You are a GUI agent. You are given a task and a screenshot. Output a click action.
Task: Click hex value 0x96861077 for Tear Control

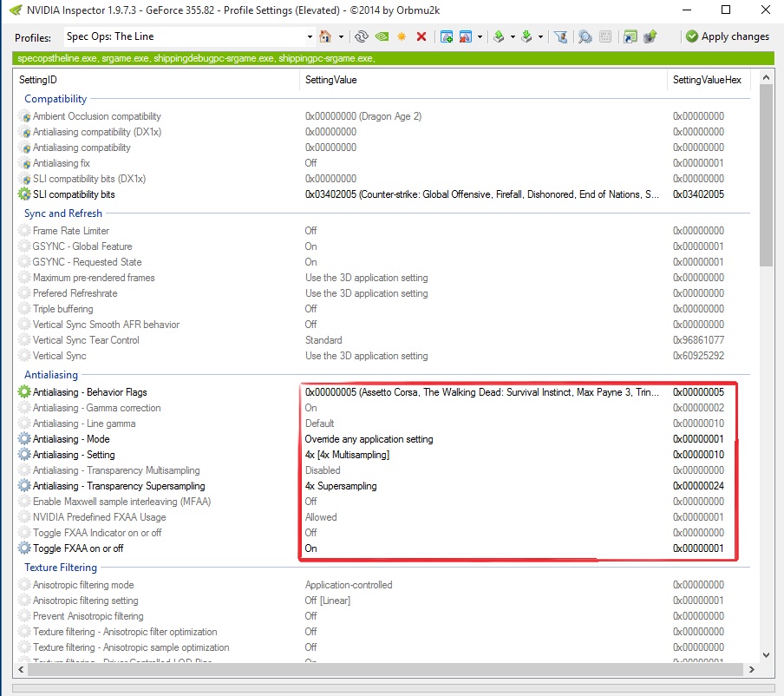click(x=698, y=339)
